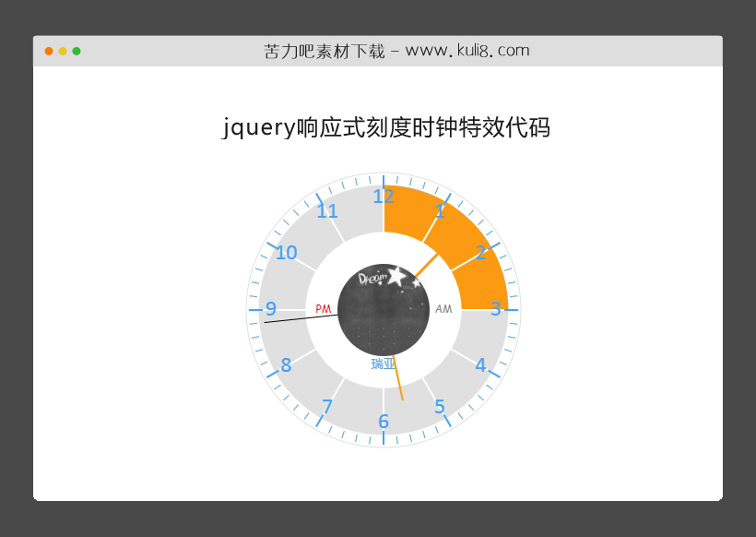Click the "12" numeral on the clock dial
The width and height of the screenshot is (756, 537).
(x=382, y=197)
